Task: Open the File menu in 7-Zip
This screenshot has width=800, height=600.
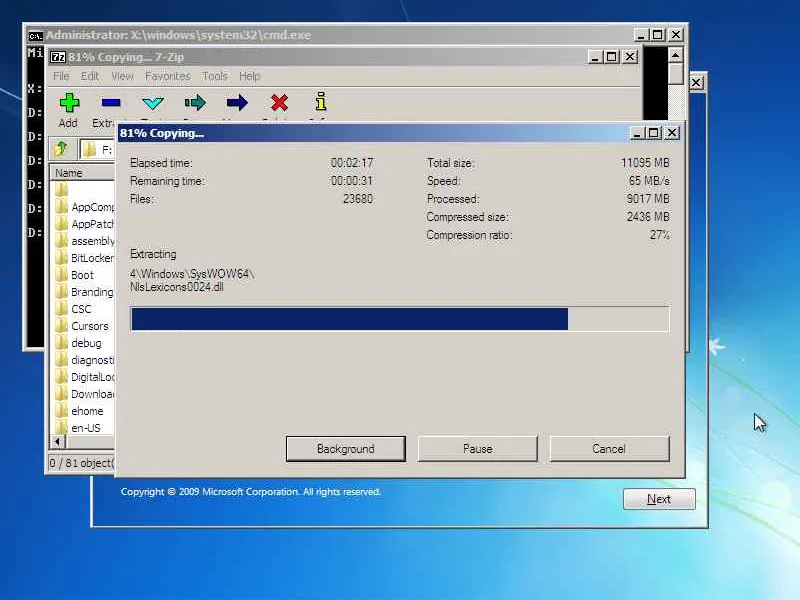Action: click(x=61, y=76)
